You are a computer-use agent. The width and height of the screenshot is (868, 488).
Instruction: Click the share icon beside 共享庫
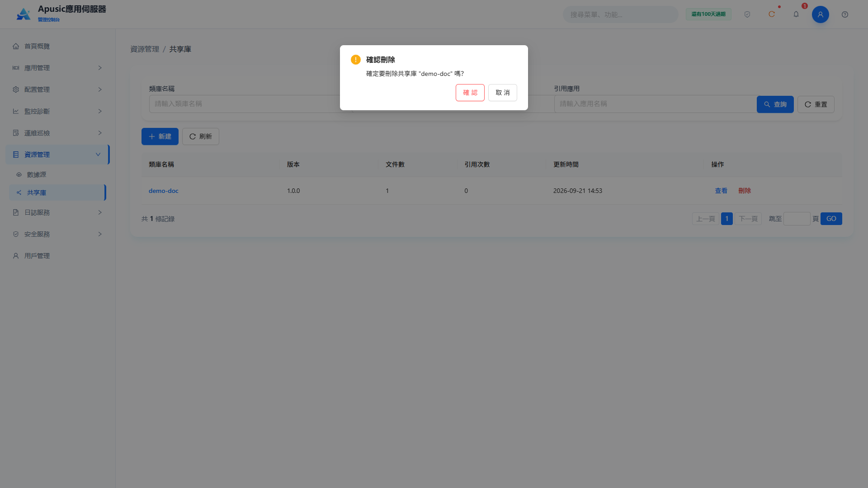click(x=19, y=192)
